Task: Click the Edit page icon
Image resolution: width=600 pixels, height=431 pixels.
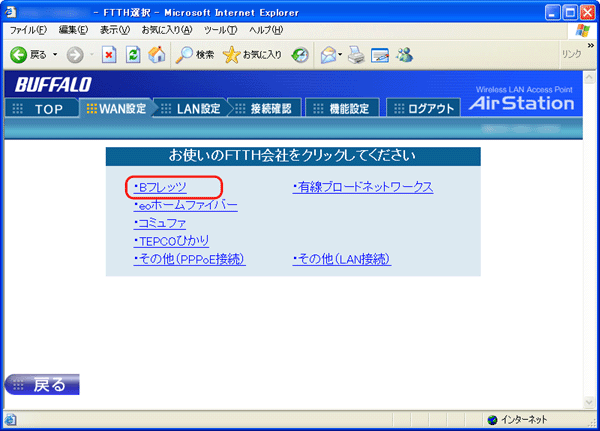Action: (x=380, y=56)
